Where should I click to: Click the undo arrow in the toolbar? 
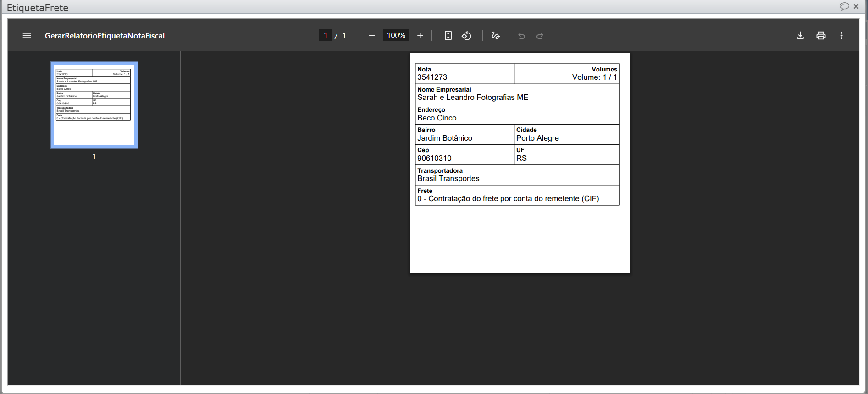521,36
